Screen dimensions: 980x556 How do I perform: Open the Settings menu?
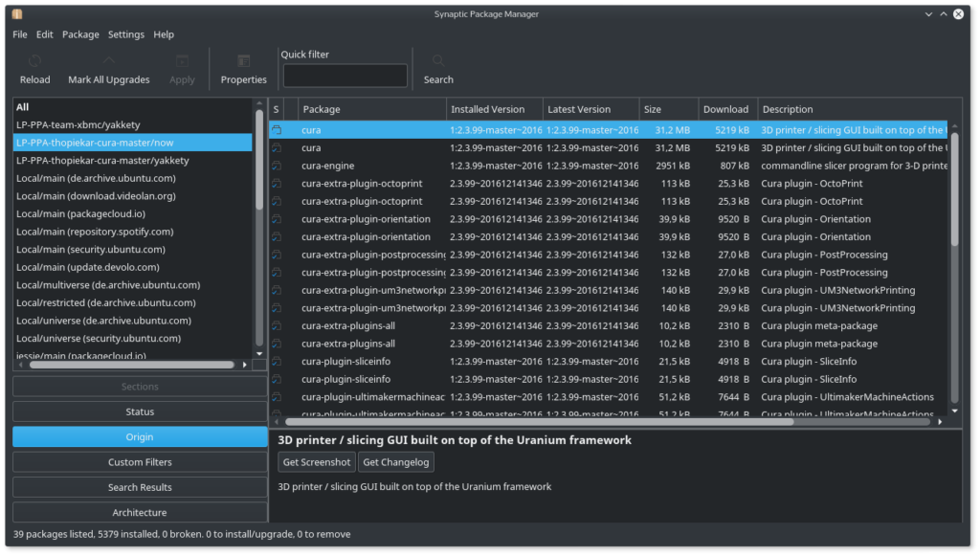[126, 34]
